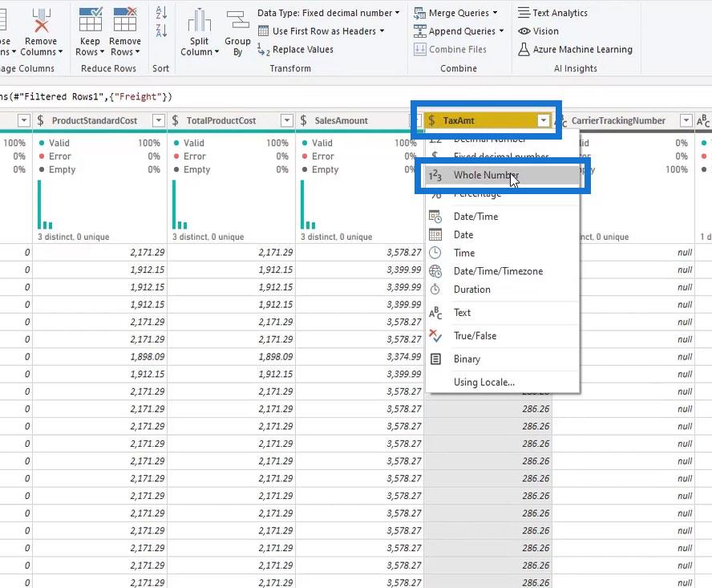Click the currency type icon on SalesAmount
This screenshot has width=712, height=588.
(304, 120)
